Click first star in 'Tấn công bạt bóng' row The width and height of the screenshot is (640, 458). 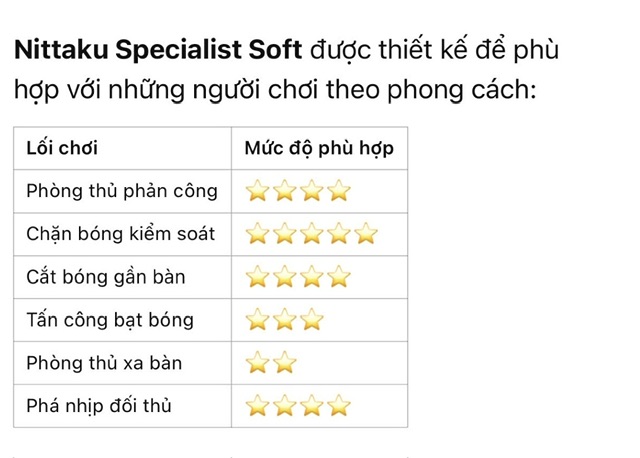pyautogui.click(x=258, y=320)
